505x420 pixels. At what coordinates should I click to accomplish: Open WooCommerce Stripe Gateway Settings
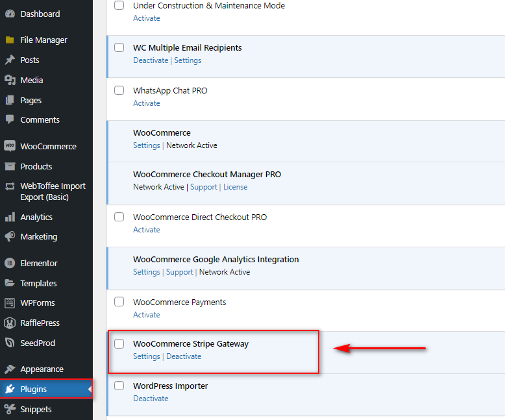147,356
